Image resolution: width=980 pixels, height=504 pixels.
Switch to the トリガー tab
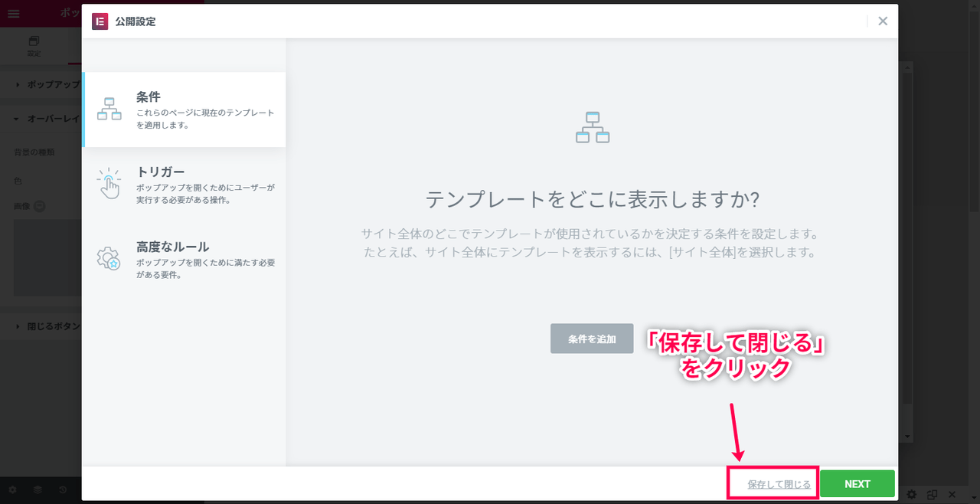click(184, 185)
